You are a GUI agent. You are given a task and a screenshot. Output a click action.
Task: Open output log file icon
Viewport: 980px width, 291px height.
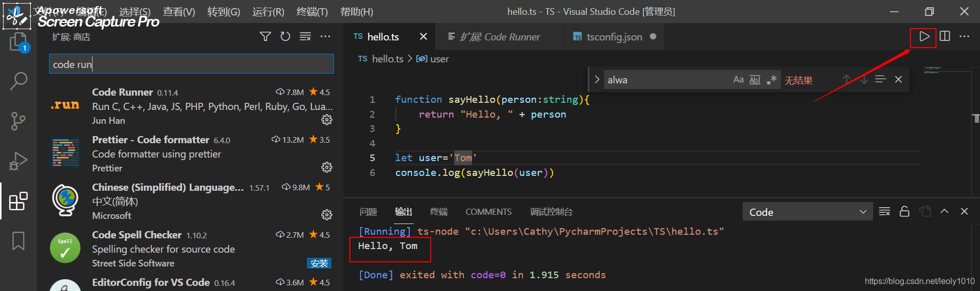coord(925,211)
